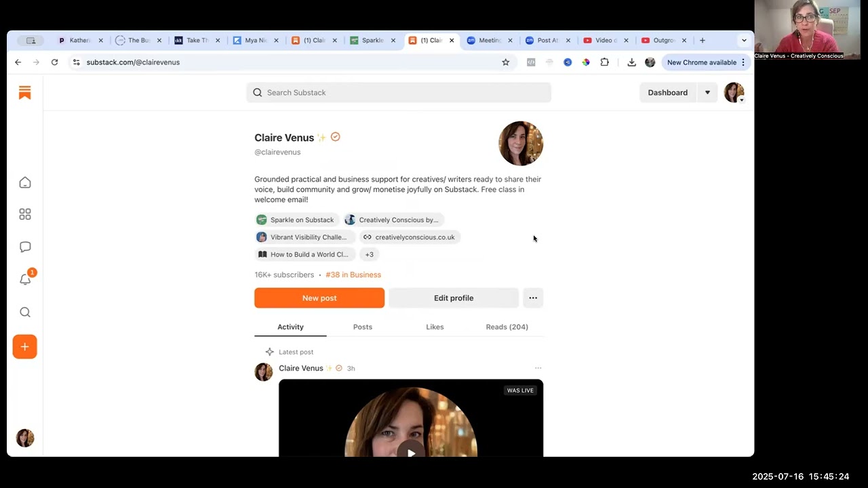The image size is (868, 488).
Task: Click the New post button
Action: (319, 298)
